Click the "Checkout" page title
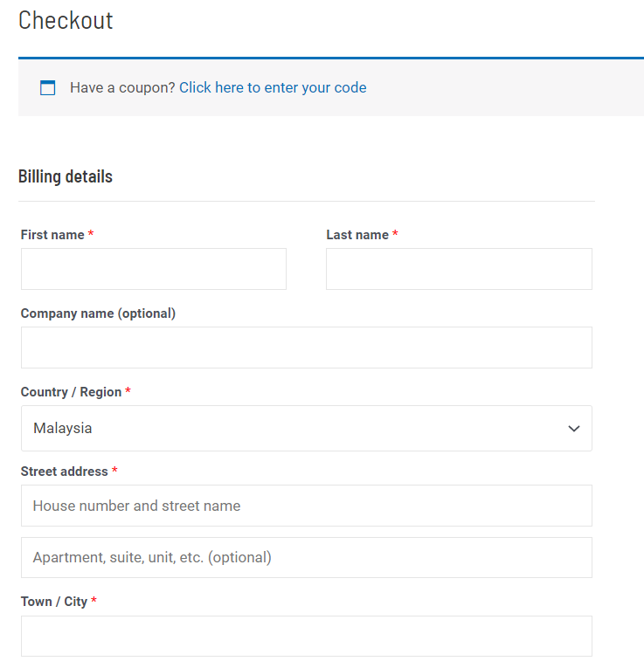 tap(66, 20)
